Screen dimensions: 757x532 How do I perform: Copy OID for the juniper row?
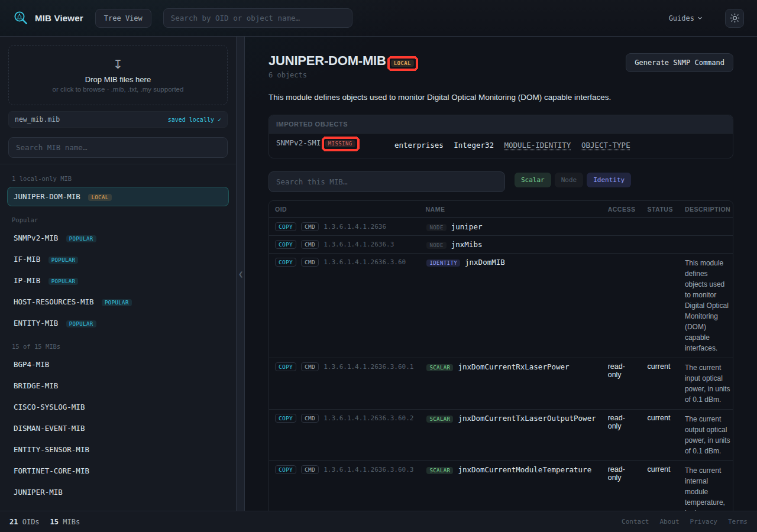286,227
